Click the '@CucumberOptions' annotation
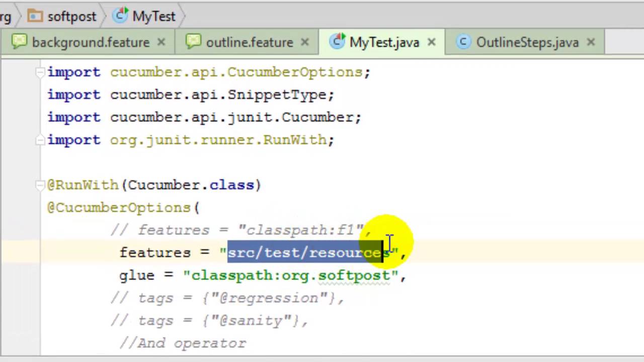Viewport: 644px width, 362px height. click(119, 208)
